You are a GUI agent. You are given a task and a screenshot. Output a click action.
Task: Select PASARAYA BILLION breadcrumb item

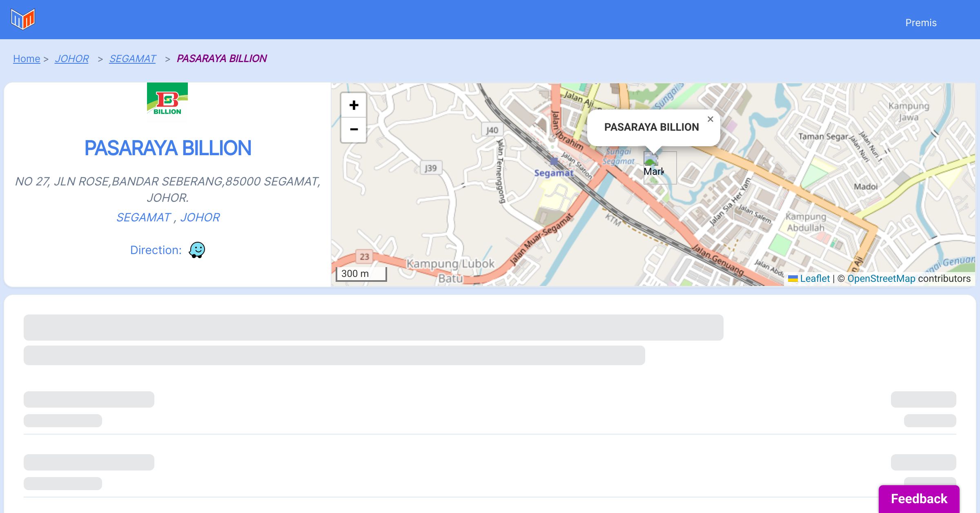pos(222,59)
